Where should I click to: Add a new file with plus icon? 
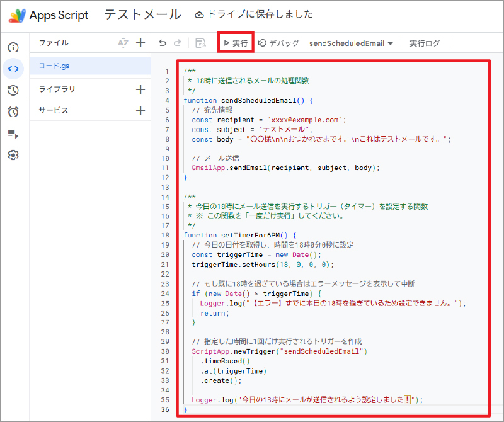tap(140, 43)
